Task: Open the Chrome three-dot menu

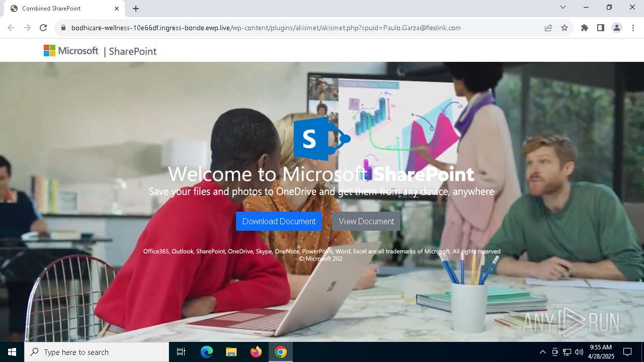Action: [633, 28]
